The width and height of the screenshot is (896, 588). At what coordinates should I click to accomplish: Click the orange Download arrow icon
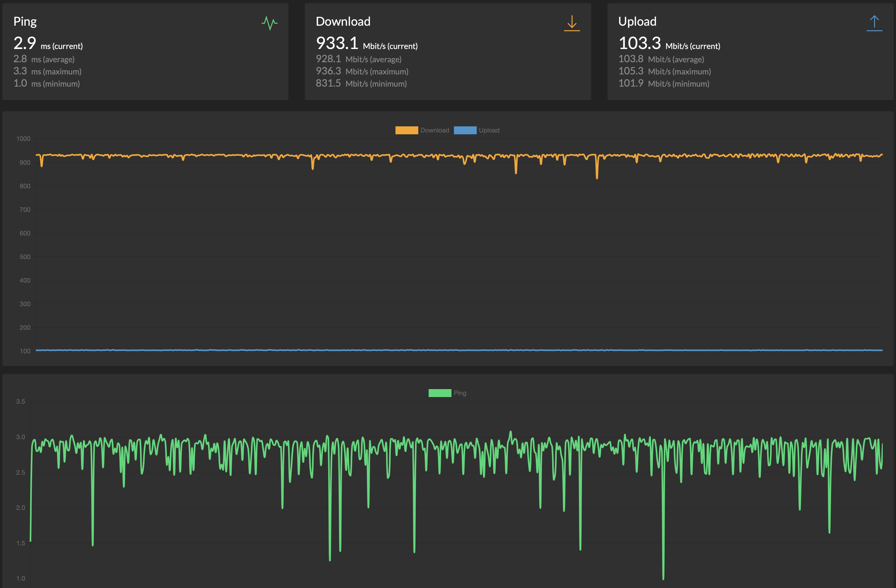[572, 23]
